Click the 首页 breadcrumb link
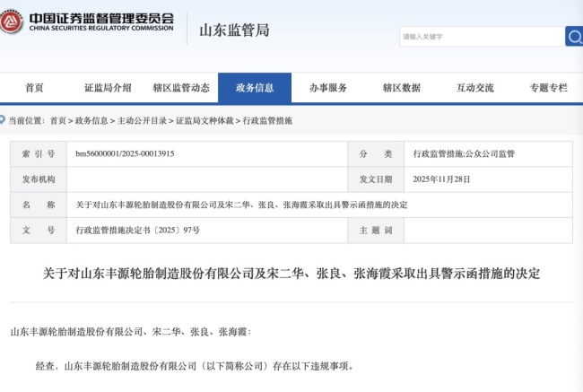The width and height of the screenshot is (583, 392). point(58,120)
